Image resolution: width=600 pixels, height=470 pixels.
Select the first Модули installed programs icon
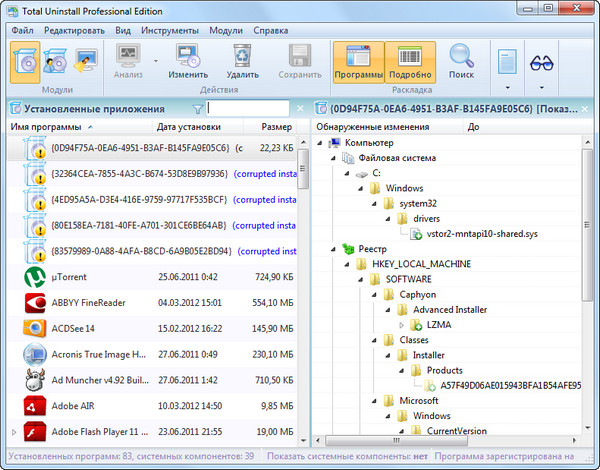(x=27, y=63)
